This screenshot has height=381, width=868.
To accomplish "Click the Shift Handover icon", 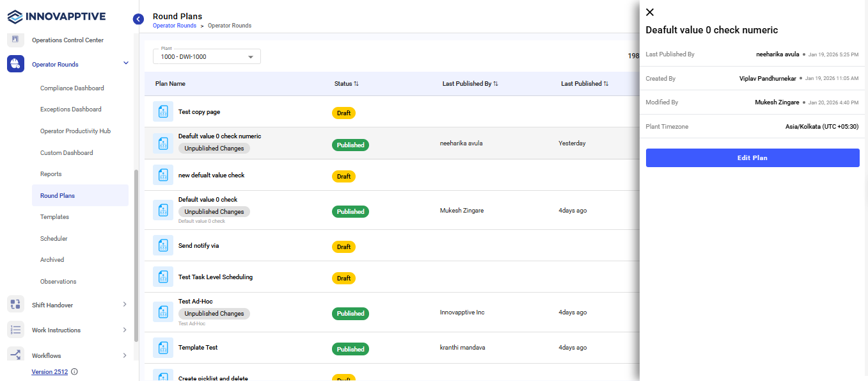I will click(15, 305).
